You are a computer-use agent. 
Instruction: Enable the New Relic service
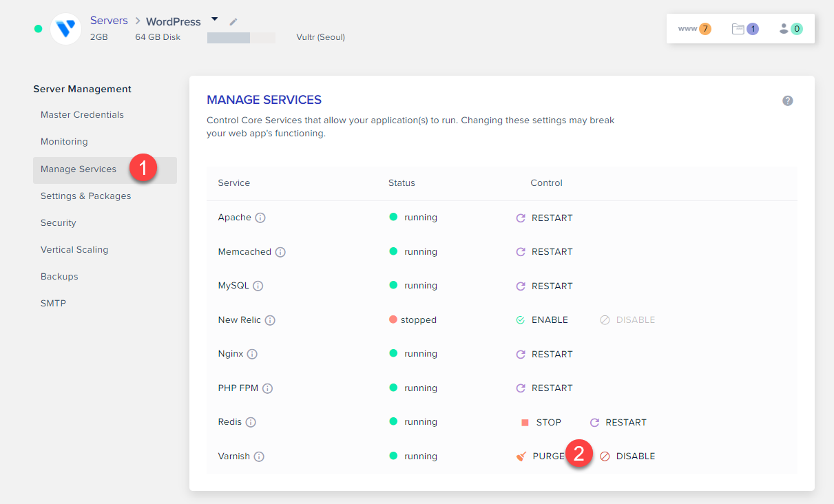point(542,320)
